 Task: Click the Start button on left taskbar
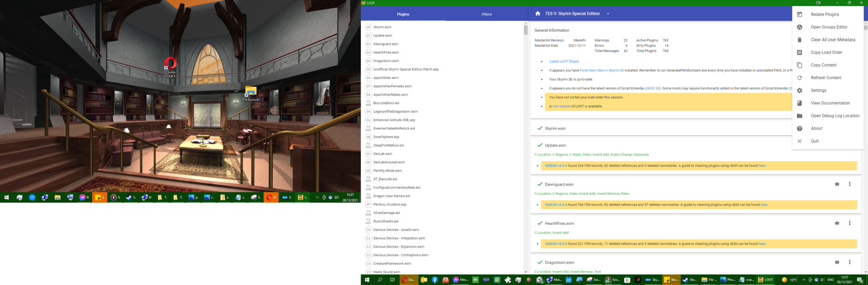6,197
